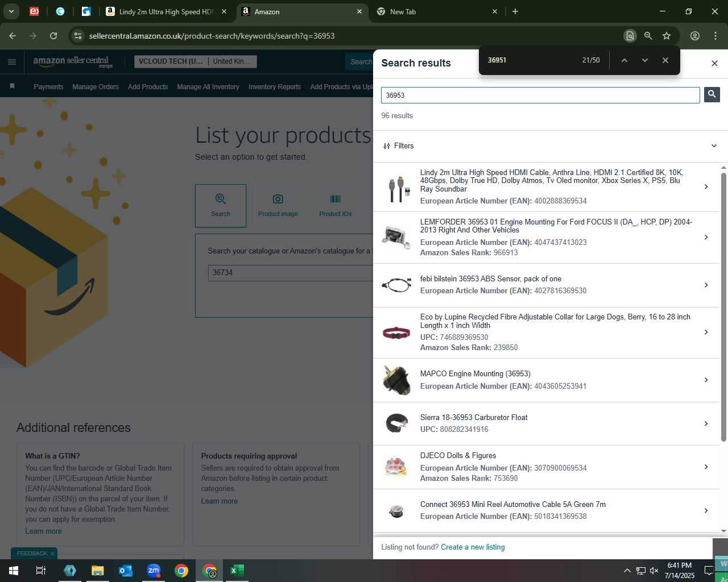
Task: Click the FEEDBACK button
Action: pos(32,554)
